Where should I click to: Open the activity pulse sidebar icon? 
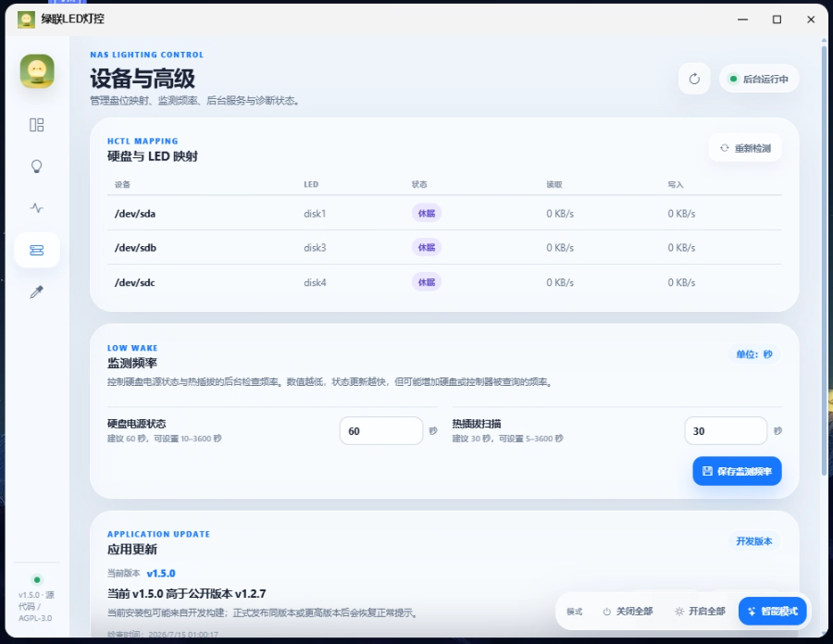(x=37, y=207)
